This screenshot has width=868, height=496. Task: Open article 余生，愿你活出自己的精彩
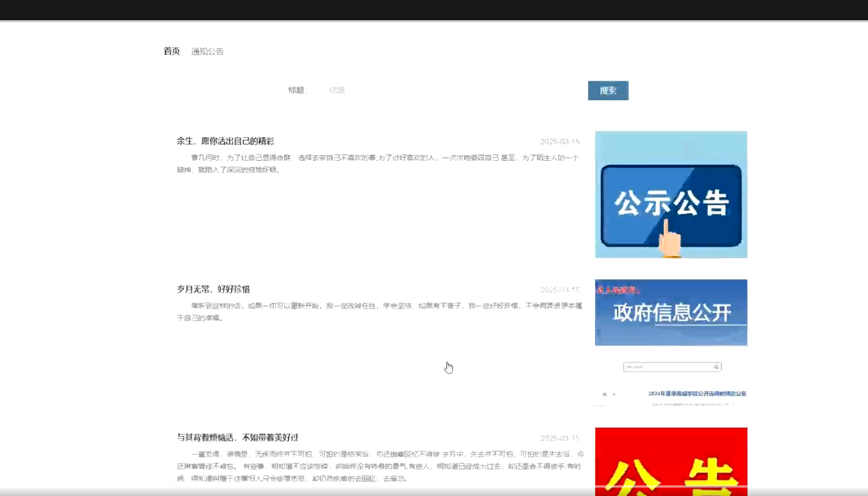pyautogui.click(x=225, y=141)
